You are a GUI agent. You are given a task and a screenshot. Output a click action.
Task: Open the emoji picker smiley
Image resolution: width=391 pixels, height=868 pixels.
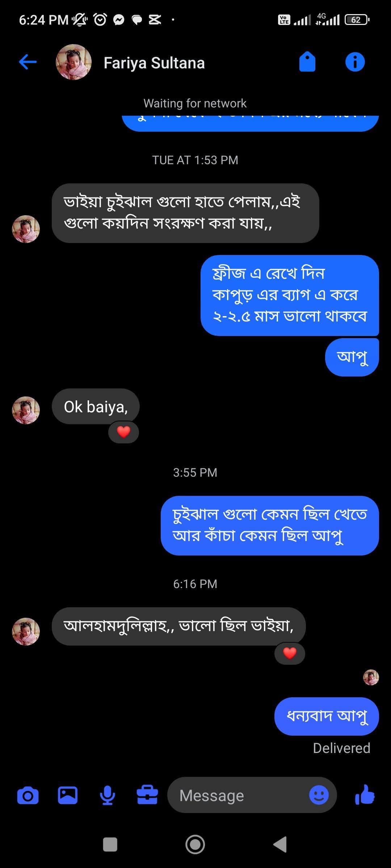(319, 795)
